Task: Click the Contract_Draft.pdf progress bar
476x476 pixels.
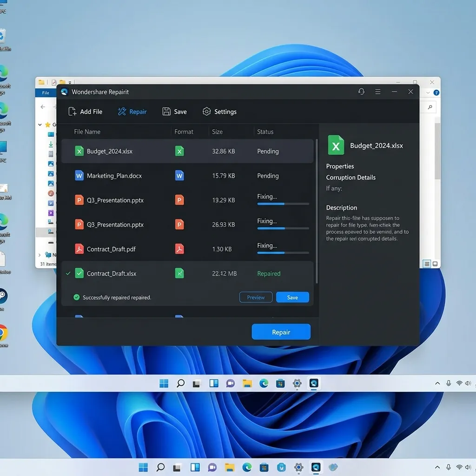Action: (283, 252)
